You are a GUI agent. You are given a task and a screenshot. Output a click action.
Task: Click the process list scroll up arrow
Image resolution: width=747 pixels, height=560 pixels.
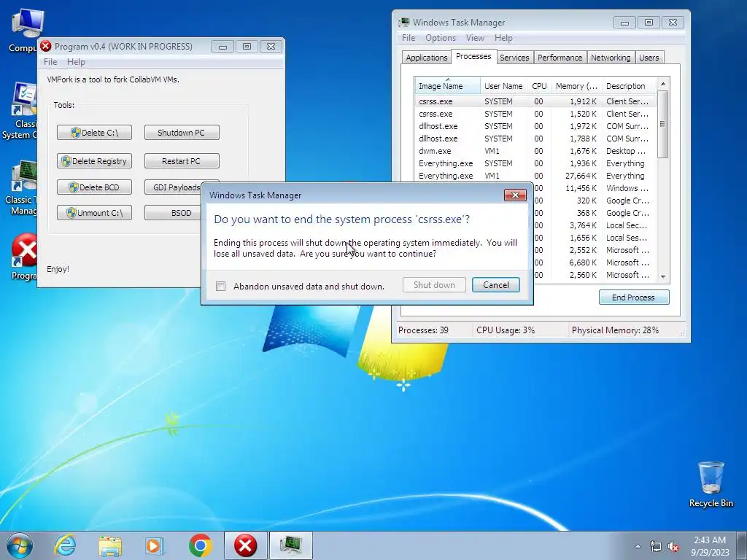[x=662, y=84]
